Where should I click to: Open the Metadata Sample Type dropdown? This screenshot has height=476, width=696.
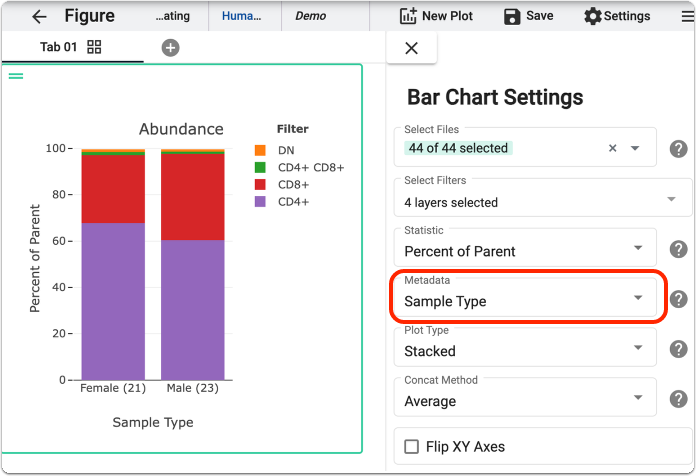coord(525,297)
